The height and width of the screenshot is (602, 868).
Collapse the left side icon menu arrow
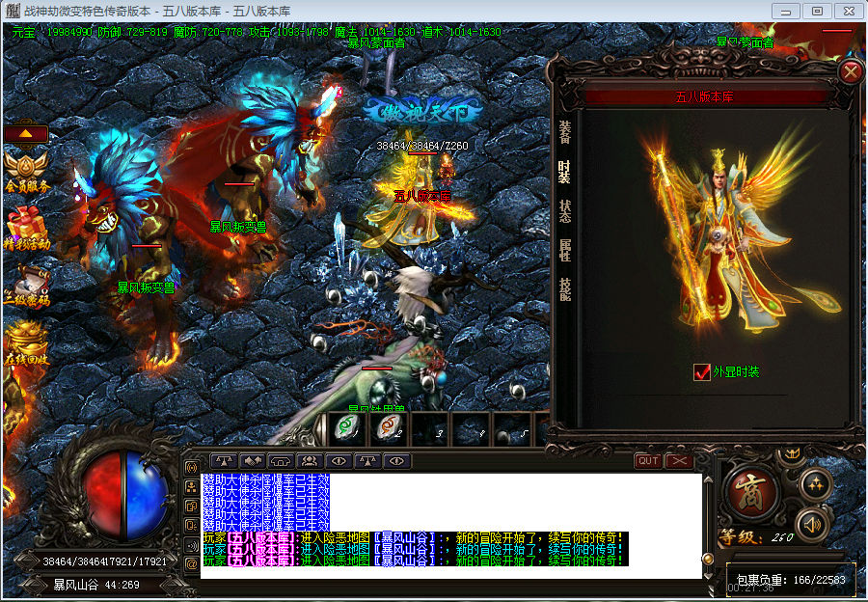[x=26, y=133]
